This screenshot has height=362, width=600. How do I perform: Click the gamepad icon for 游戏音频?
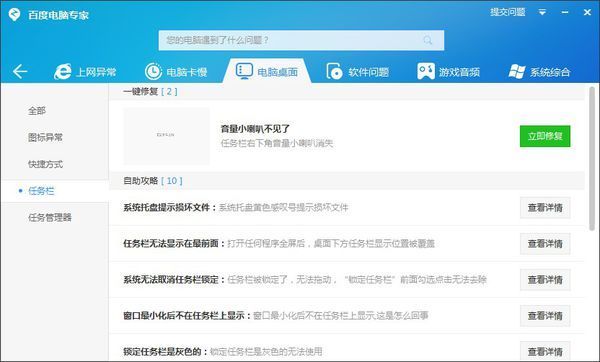click(x=426, y=72)
